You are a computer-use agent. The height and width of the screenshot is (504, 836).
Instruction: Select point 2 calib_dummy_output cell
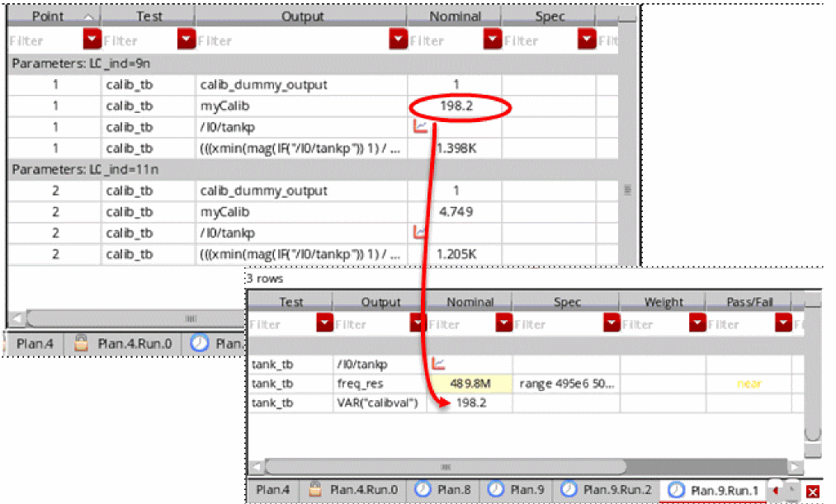coord(301,191)
